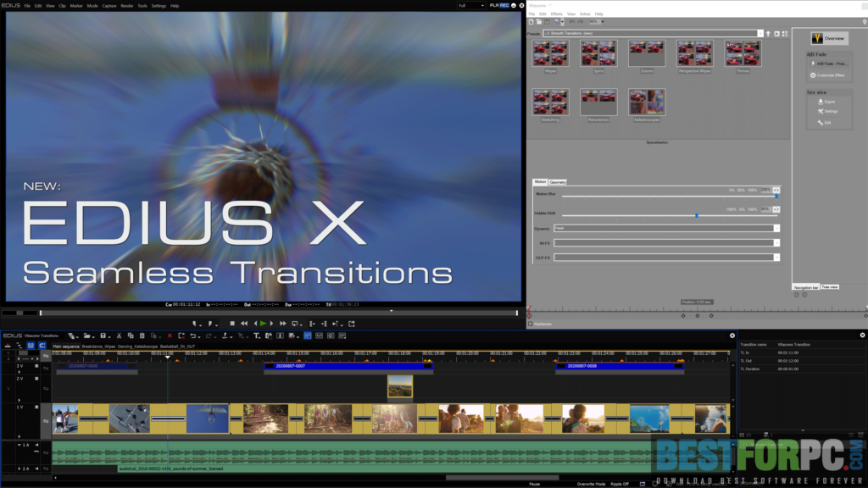This screenshot has height=488, width=868.
Task: Click the up arrow icon beside Presets
Action: click(768, 34)
